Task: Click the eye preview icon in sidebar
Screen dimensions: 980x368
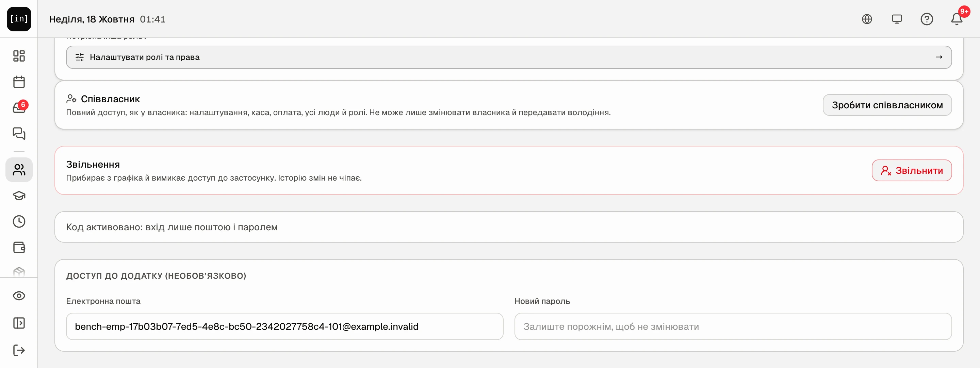Action: tap(19, 296)
